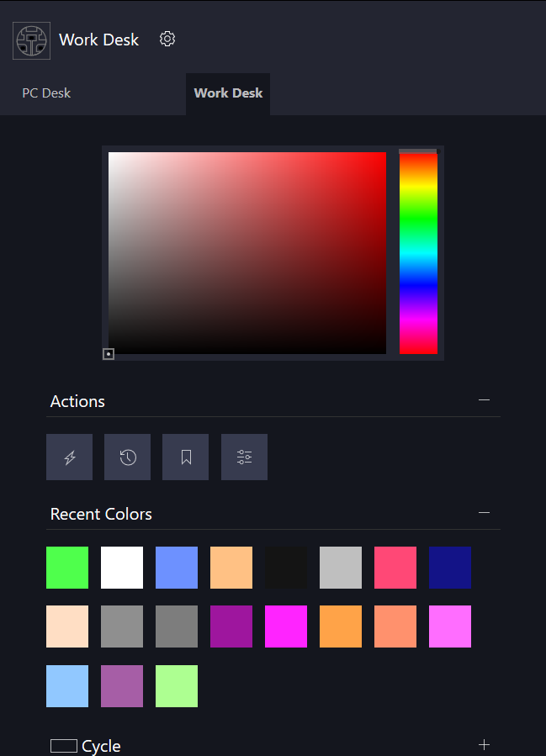Screen dimensions: 546x756
Task: Select the Work Desk tab
Action: tap(228, 93)
